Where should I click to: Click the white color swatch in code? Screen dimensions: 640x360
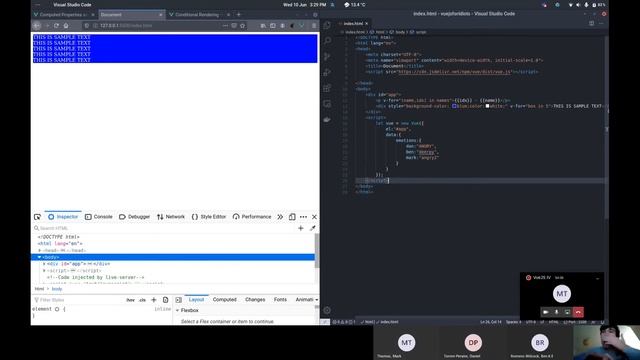click(x=487, y=106)
